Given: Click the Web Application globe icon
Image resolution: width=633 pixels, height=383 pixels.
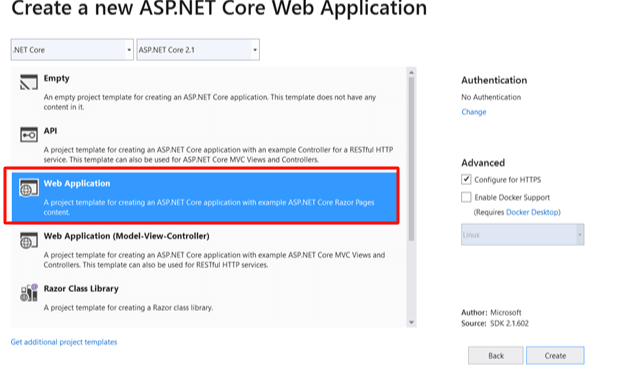Looking at the screenshot, I should coord(29,188).
